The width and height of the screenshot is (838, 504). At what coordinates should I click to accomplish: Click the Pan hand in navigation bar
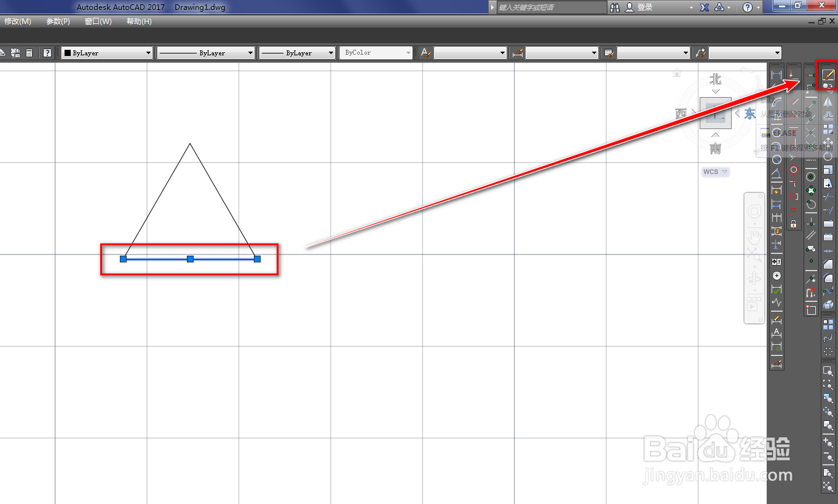click(x=754, y=236)
